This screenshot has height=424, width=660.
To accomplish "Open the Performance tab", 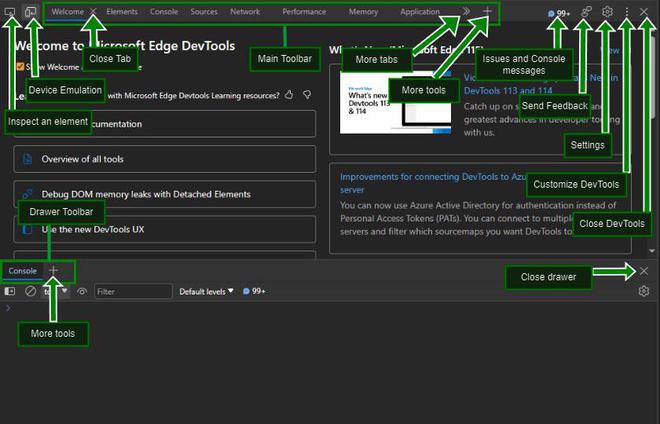I will (304, 12).
